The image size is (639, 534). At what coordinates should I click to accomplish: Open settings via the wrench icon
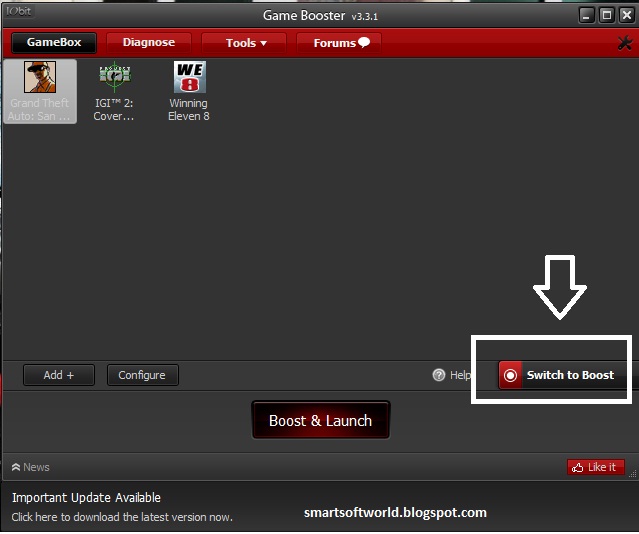[x=624, y=43]
